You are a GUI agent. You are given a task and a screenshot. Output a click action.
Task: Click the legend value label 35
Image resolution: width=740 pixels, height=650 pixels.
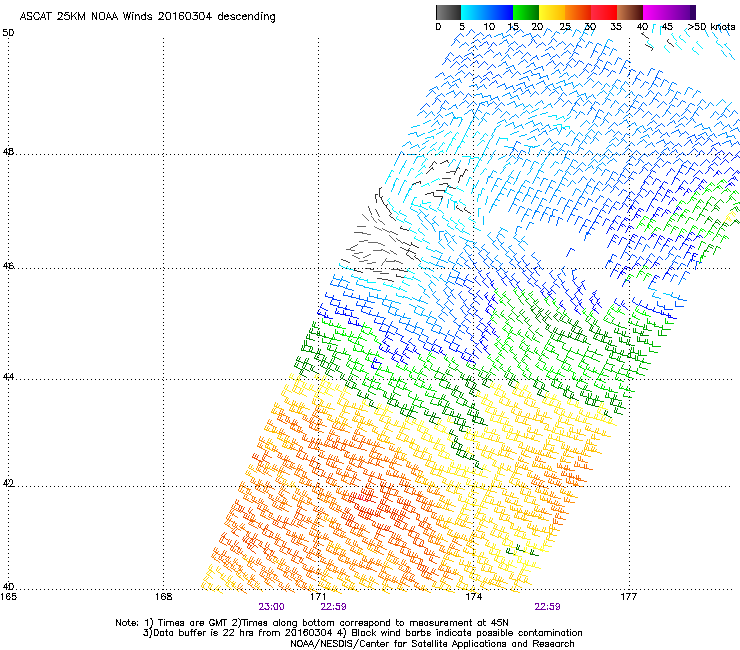(616, 27)
